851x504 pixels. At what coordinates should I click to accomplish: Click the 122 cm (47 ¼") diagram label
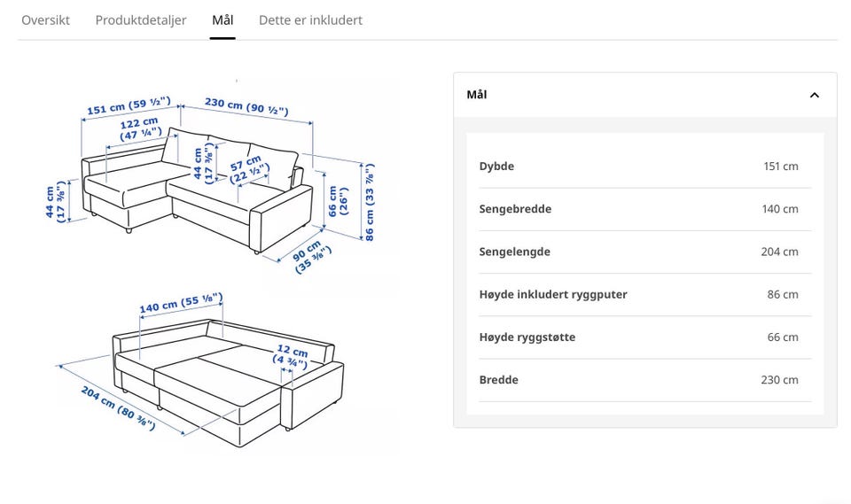[x=141, y=128]
